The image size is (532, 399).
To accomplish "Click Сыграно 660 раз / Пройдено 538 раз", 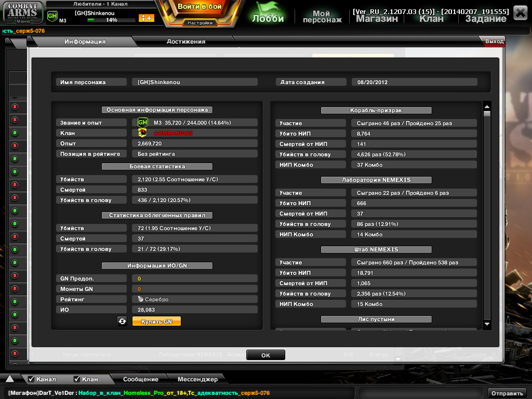I will coord(414,262).
